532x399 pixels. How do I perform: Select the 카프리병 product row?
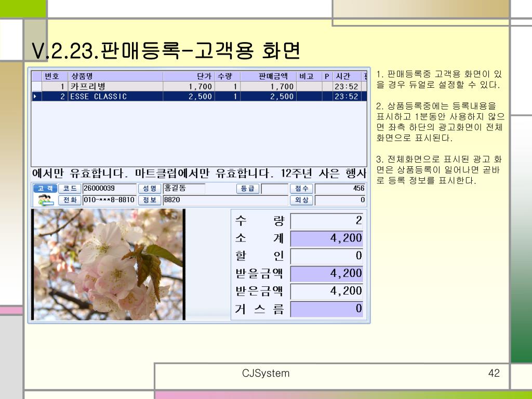tap(199, 86)
